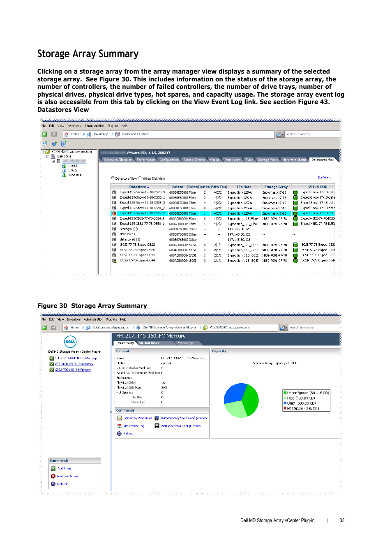392x555 pixels.
Task: Click the Inventory breadcrumb icon in the upper window
Action: click(x=89, y=134)
